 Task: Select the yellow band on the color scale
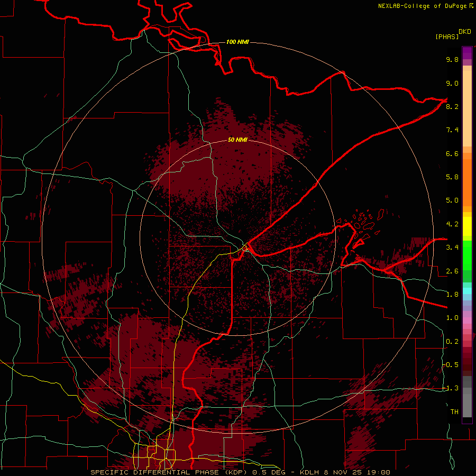pos(467,226)
